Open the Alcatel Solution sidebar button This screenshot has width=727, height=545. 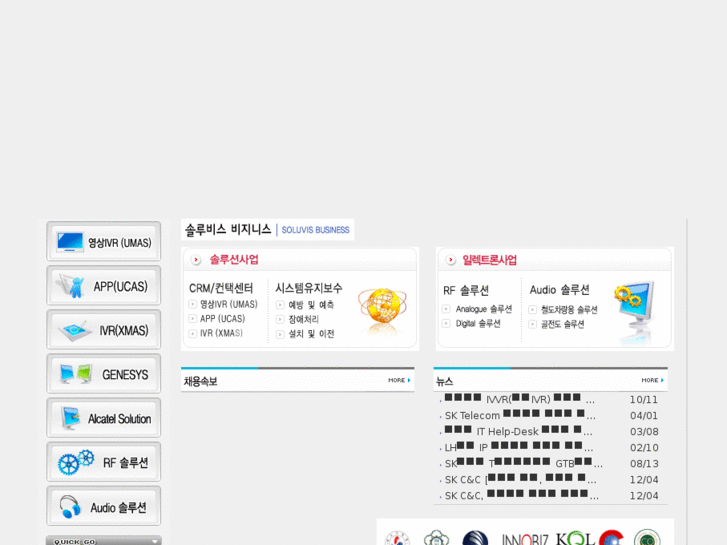pyautogui.click(x=103, y=417)
